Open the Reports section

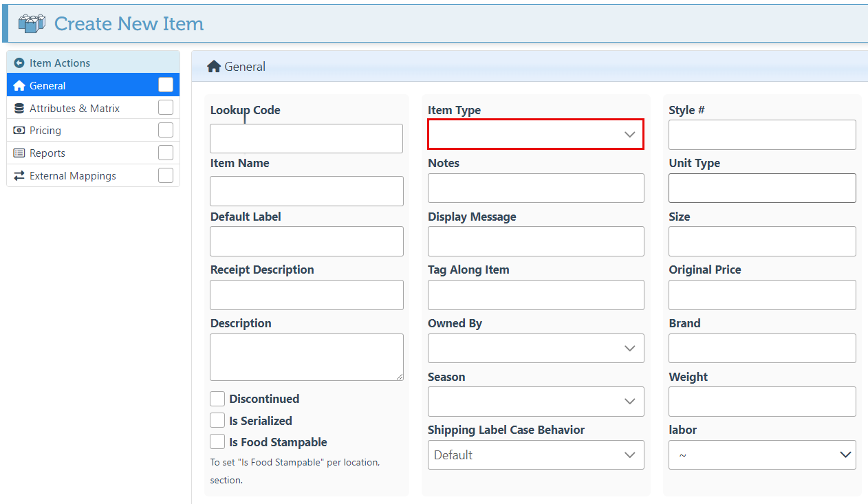[47, 153]
